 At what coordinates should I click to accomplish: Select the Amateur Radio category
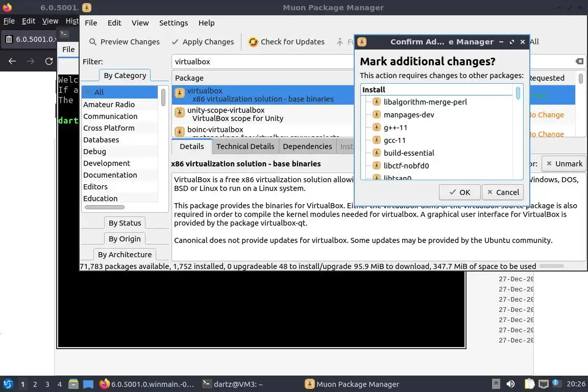coord(119,104)
